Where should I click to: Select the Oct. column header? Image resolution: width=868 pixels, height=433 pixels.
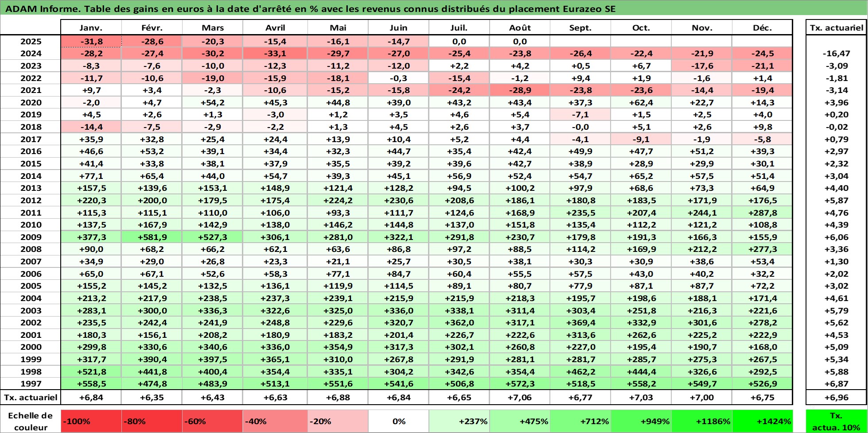click(x=641, y=27)
